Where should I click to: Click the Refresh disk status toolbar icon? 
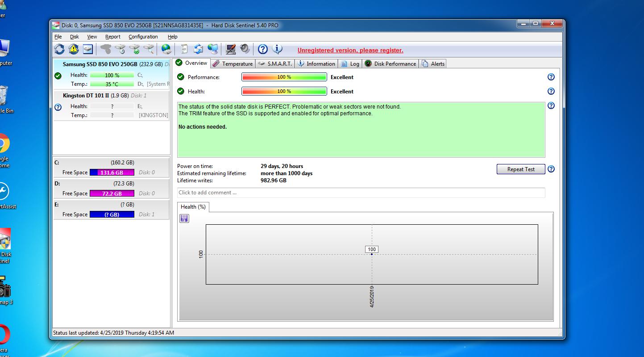pos(59,49)
